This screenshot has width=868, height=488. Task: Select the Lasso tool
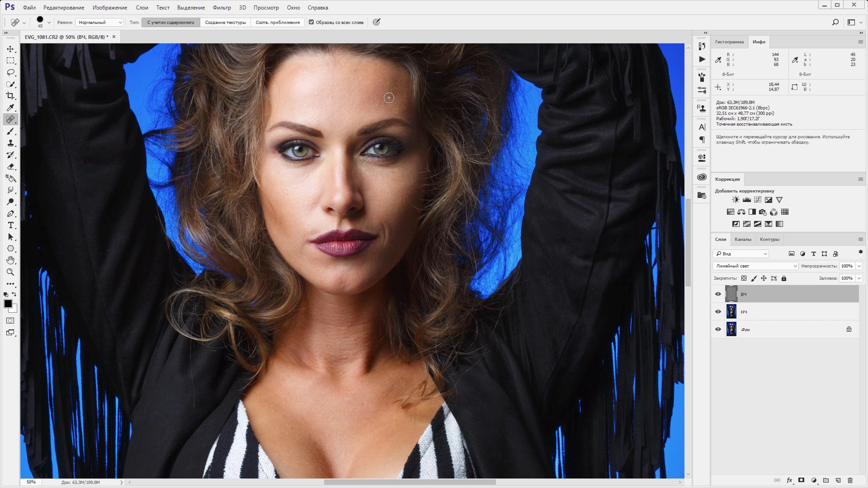coord(10,72)
